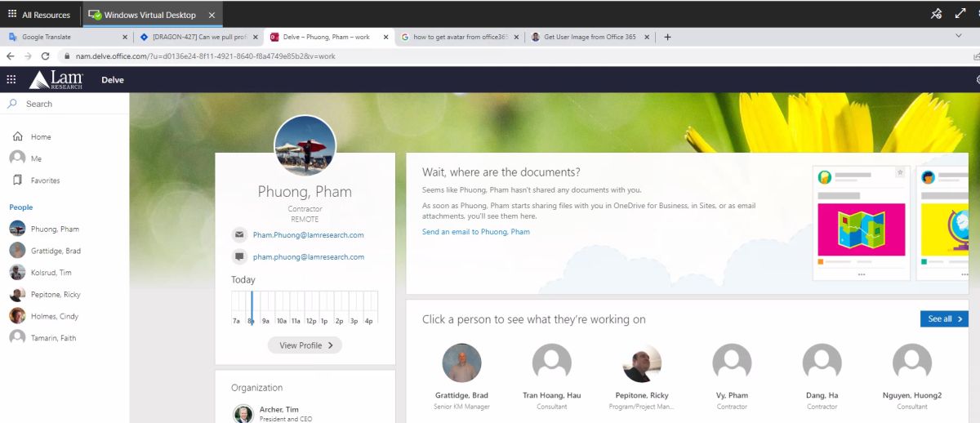Image resolution: width=980 pixels, height=423 pixels.
Task: Open Home via its house icon
Action: (x=17, y=136)
